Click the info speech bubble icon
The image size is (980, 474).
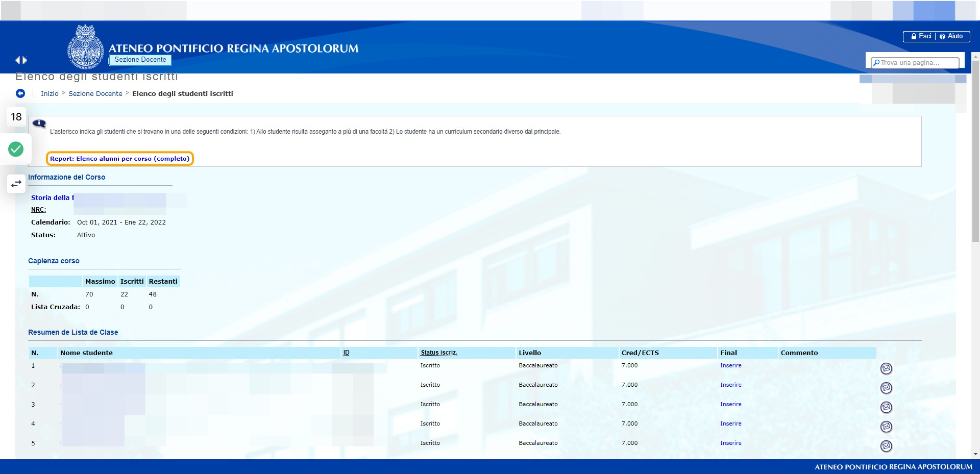[x=39, y=123]
